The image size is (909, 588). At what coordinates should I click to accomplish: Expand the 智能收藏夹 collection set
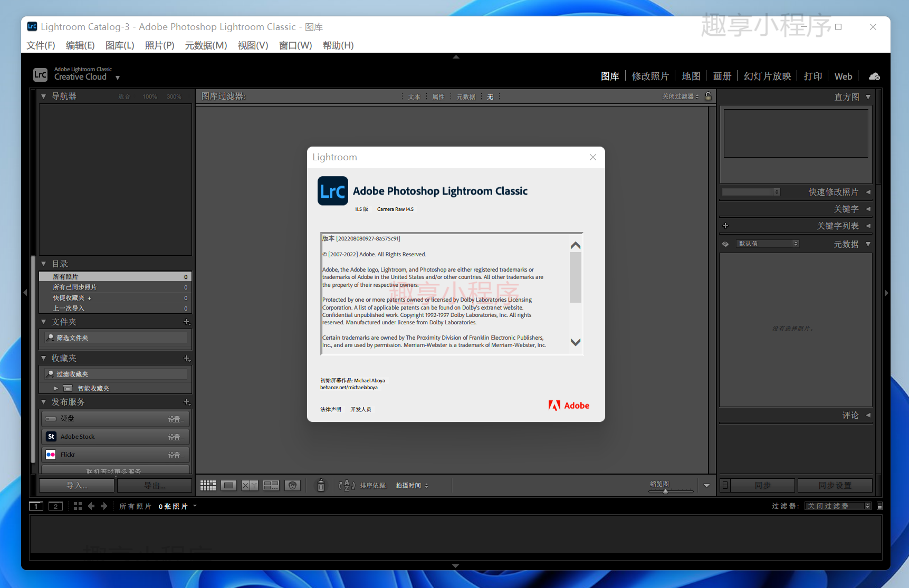pos(56,389)
